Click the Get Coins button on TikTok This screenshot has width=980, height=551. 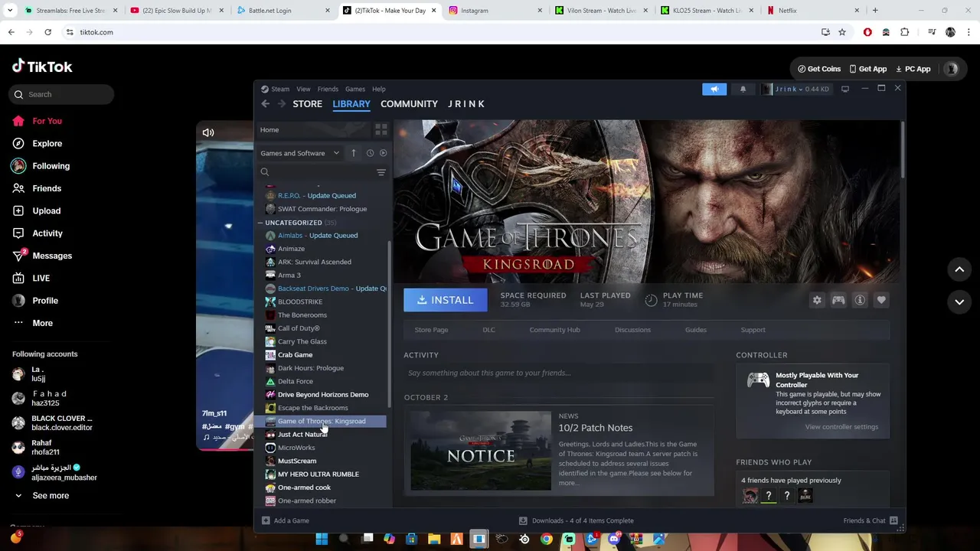(x=819, y=69)
